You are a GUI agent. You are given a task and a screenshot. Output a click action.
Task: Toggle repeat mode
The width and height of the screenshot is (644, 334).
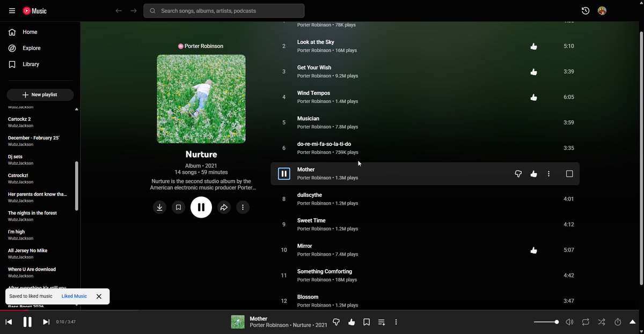coord(586,322)
